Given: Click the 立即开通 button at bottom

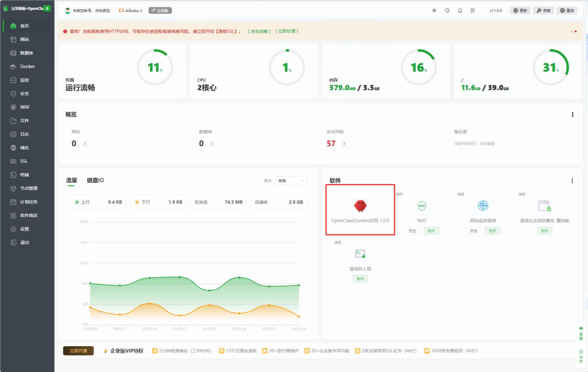Looking at the screenshot, I should pos(78,351).
